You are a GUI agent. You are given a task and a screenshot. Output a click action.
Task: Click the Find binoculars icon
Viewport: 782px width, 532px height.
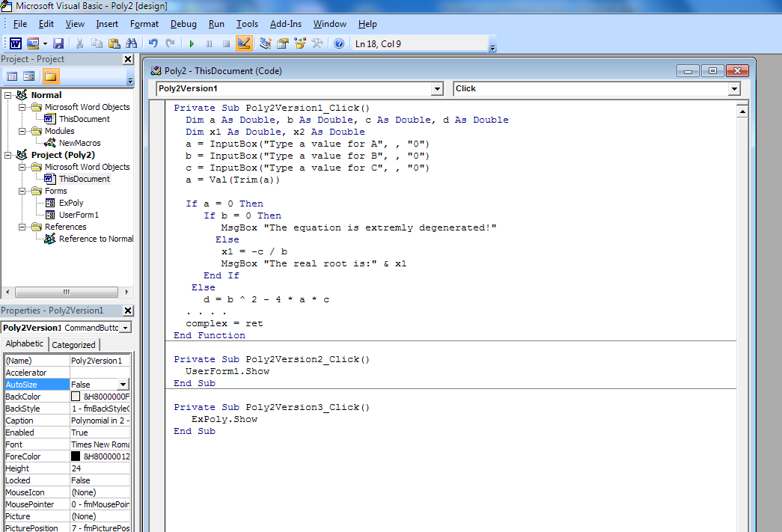coord(132,43)
